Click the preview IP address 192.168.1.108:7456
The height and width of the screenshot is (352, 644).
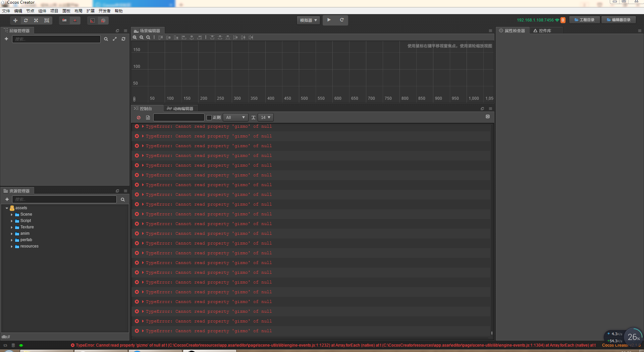pyautogui.click(x=535, y=20)
